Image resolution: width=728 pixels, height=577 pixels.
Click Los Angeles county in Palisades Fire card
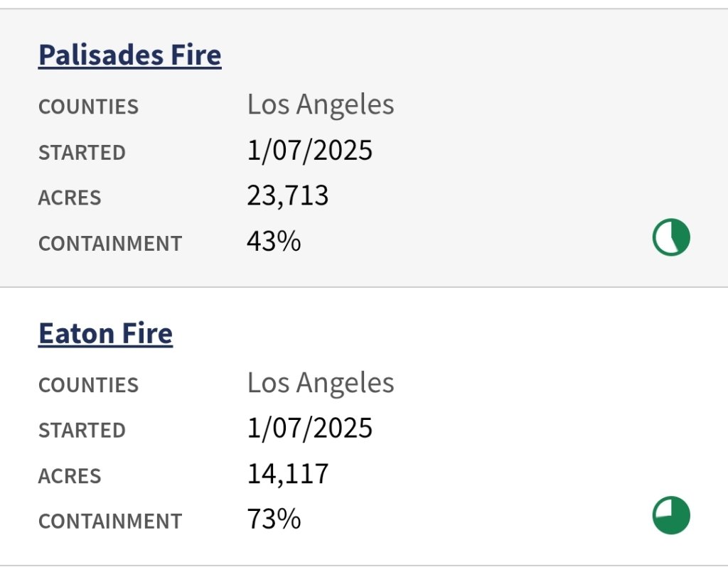[x=321, y=105]
